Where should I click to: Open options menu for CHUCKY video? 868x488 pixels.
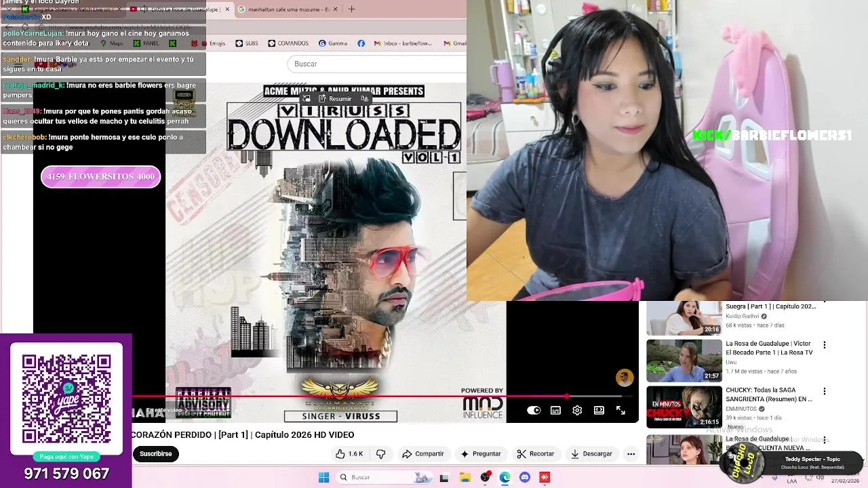coord(825,391)
